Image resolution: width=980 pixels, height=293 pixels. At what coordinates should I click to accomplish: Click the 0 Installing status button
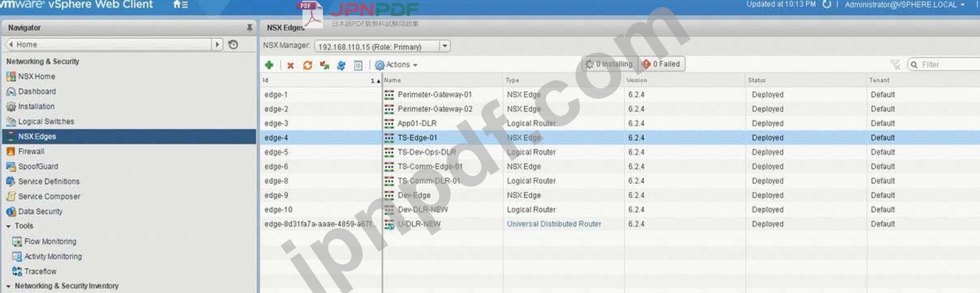[610, 64]
